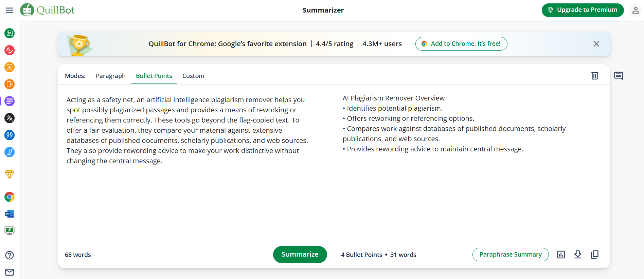The width and height of the screenshot is (644, 279).
Task: Open the Paraphraser tool in sidebar
Action: [x=10, y=33]
